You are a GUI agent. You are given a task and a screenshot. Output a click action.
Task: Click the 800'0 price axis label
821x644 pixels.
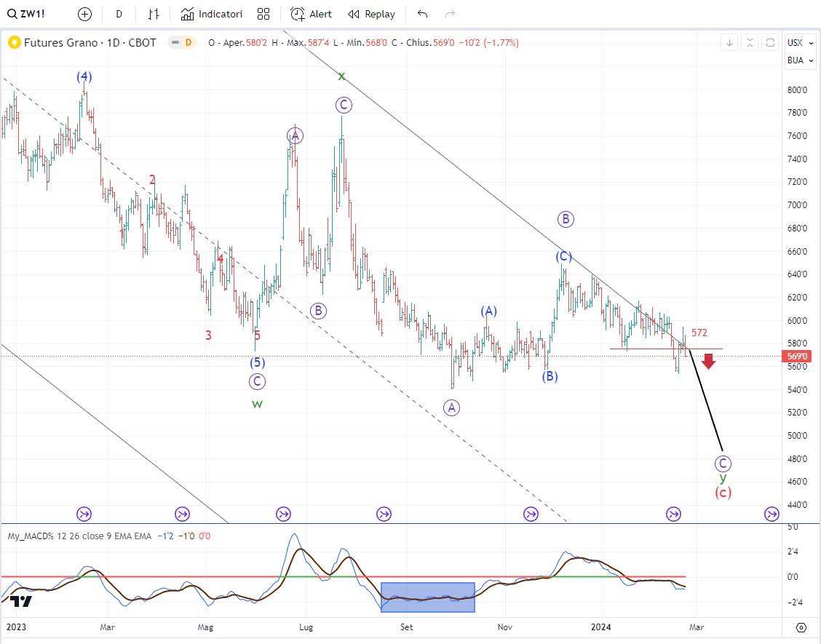tap(797, 90)
